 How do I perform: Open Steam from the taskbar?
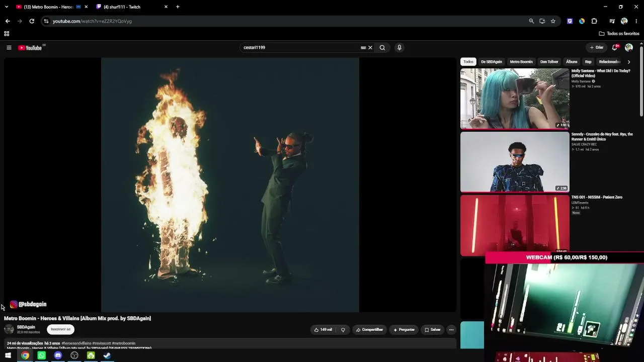pyautogui.click(x=107, y=355)
